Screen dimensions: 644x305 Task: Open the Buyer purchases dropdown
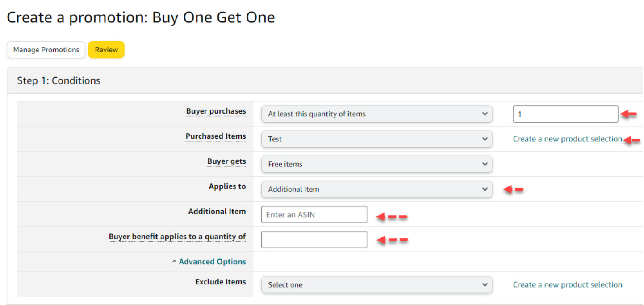pos(376,114)
